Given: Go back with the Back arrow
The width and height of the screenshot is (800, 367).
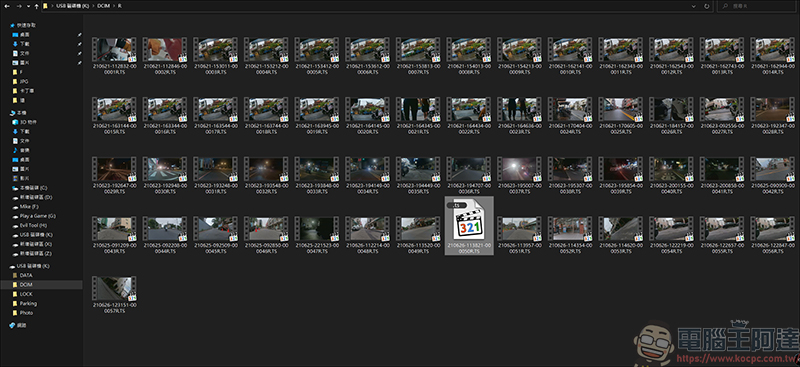Looking at the screenshot, I should 7,6.
